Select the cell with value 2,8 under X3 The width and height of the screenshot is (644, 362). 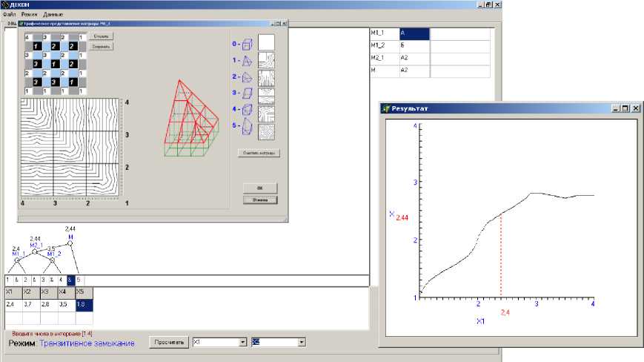49,305
